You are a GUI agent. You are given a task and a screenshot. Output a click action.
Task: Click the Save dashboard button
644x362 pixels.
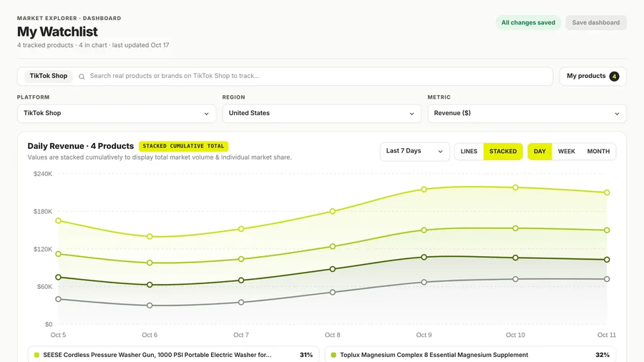(596, 23)
